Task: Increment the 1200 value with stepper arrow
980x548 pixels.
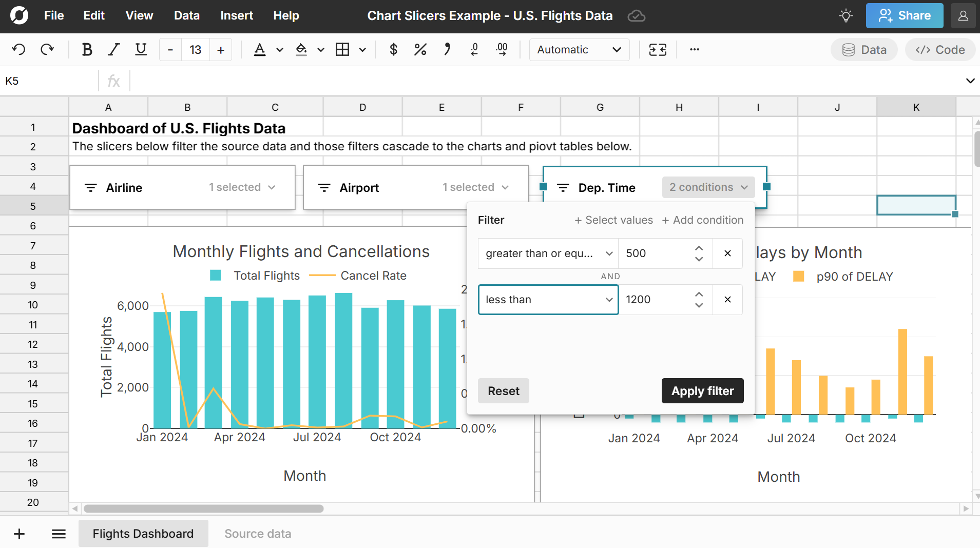Action: pos(698,294)
